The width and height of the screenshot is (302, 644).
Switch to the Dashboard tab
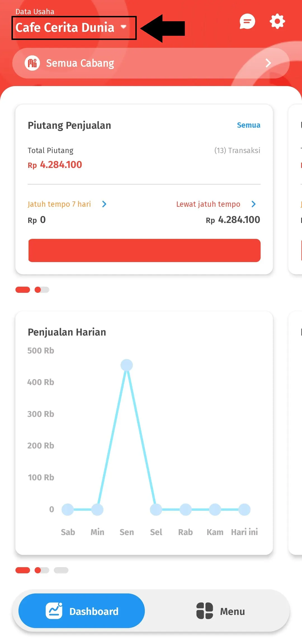pos(81,611)
